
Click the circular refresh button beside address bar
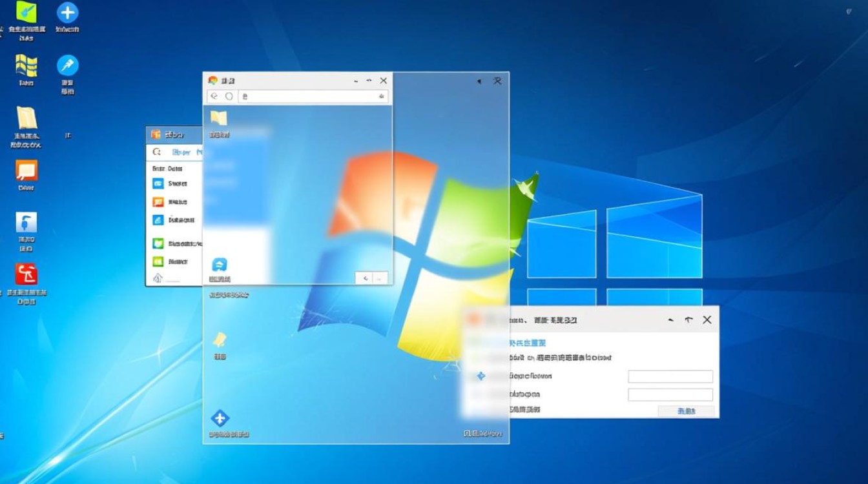(229, 96)
